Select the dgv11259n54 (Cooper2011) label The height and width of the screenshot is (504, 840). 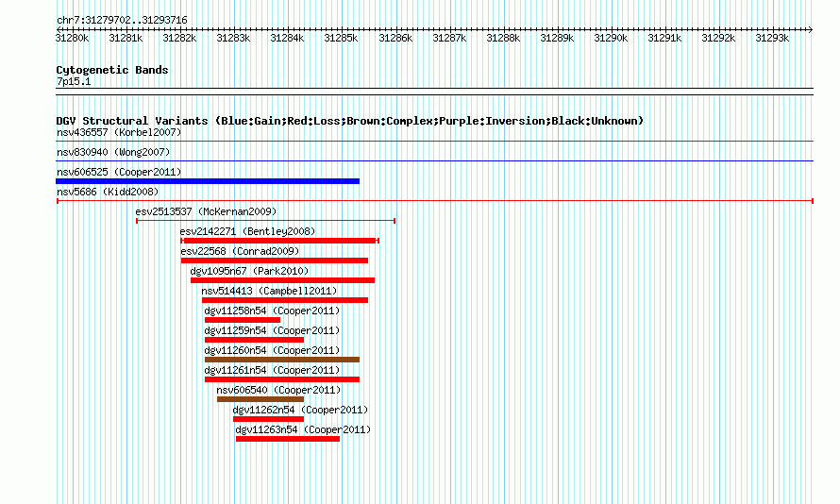(272, 330)
